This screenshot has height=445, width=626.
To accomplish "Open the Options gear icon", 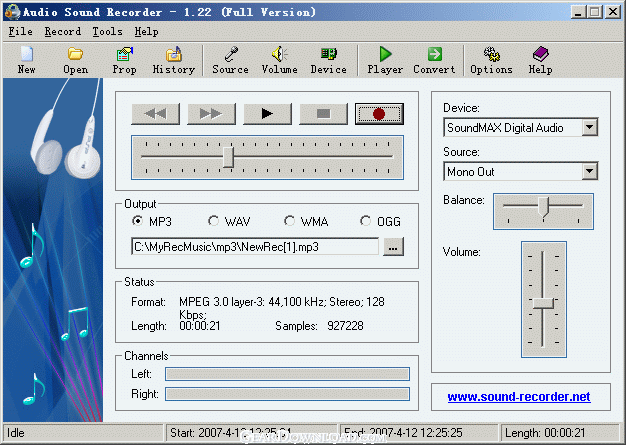I will tap(491, 60).
